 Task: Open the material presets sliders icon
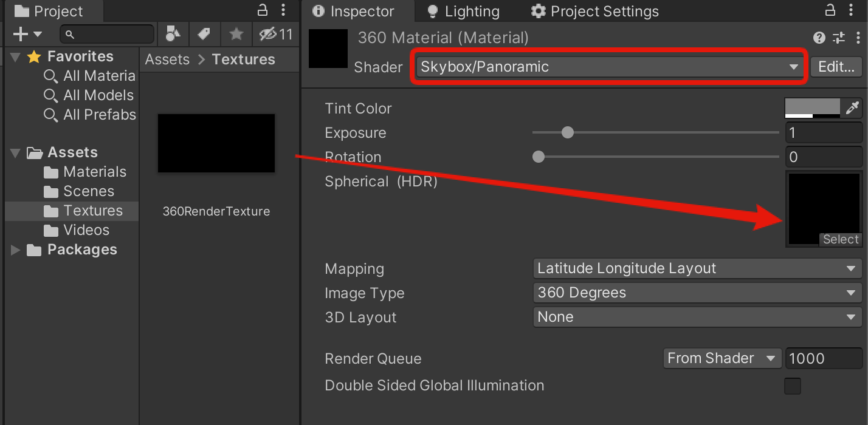click(839, 38)
